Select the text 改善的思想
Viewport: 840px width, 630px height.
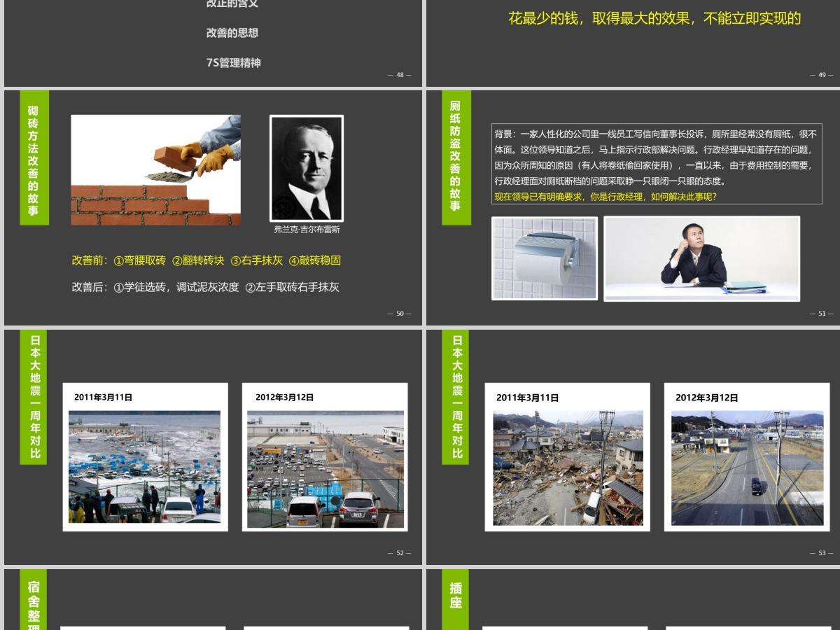pyautogui.click(x=232, y=33)
